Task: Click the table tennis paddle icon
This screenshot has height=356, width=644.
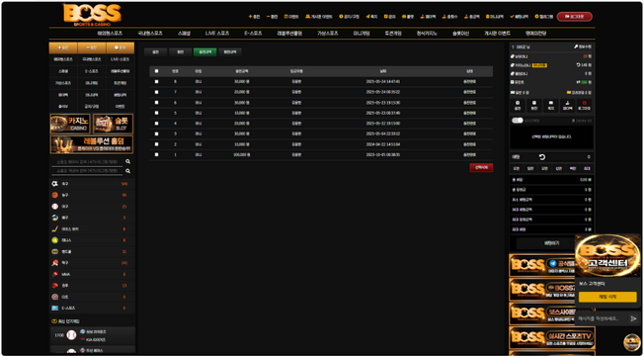Action: (54, 263)
